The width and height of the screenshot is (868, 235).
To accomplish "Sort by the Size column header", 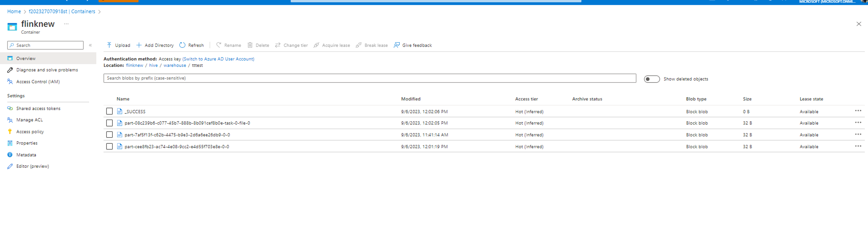I will pos(747,99).
